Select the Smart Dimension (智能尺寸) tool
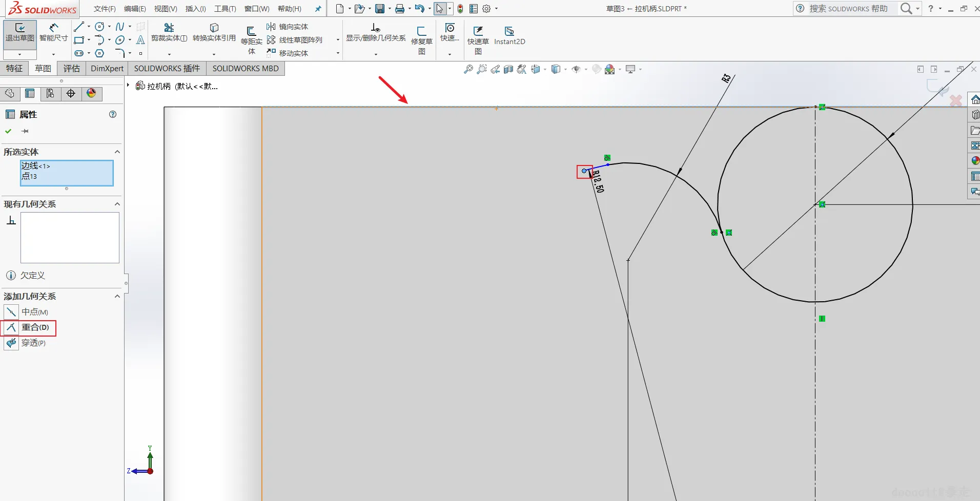980x501 pixels. [x=53, y=33]
